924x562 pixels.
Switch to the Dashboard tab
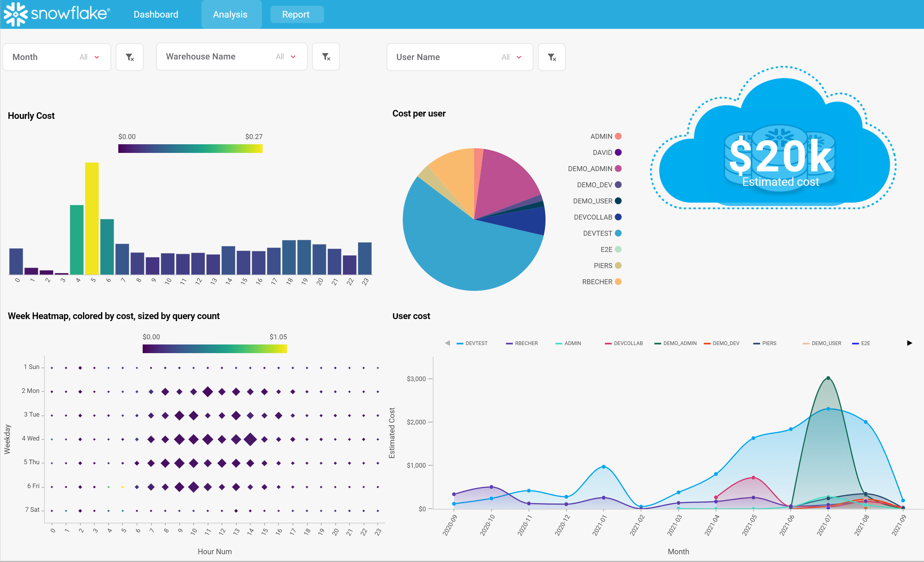(156, 15)
